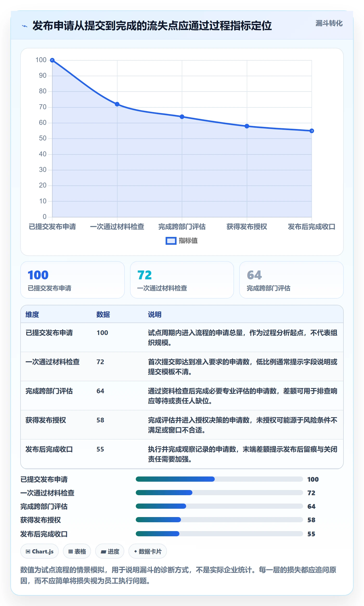Click the description starting with 通过资料检查后完成
The image size is (364, 606).
(x=243, y=396)
